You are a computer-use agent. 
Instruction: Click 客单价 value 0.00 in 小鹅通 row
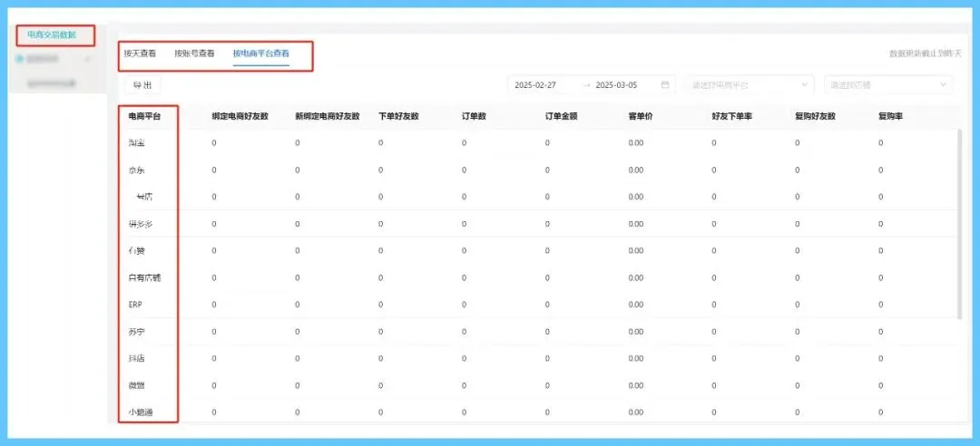coord(636,412)
